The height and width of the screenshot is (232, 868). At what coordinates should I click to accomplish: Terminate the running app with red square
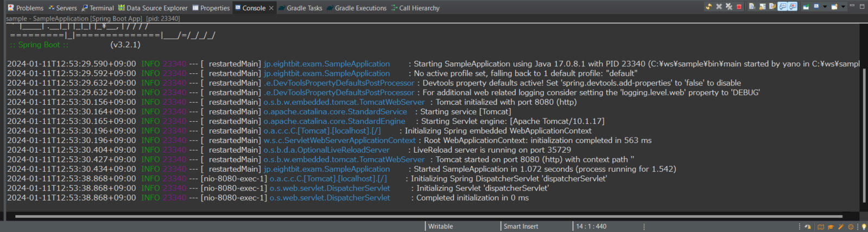tap(739, 7)
